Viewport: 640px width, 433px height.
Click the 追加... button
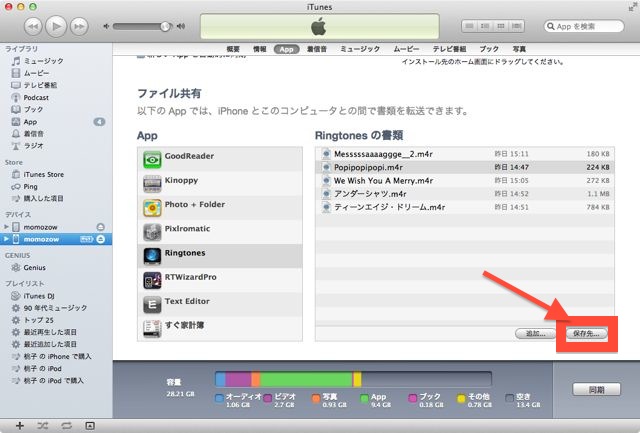point(536,333)
